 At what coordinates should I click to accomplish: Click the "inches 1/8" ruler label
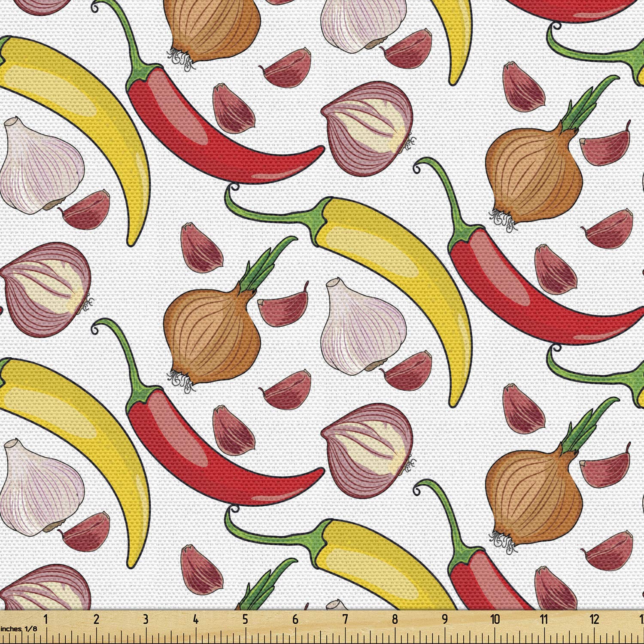point(18,629)
